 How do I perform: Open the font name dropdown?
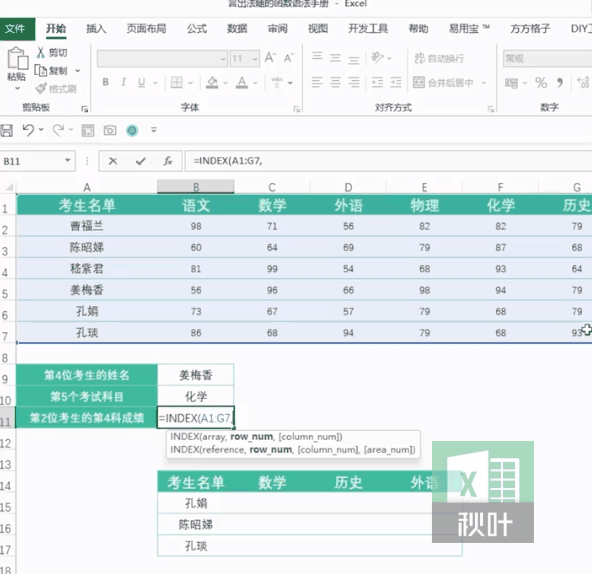click(x=223, y=59)
